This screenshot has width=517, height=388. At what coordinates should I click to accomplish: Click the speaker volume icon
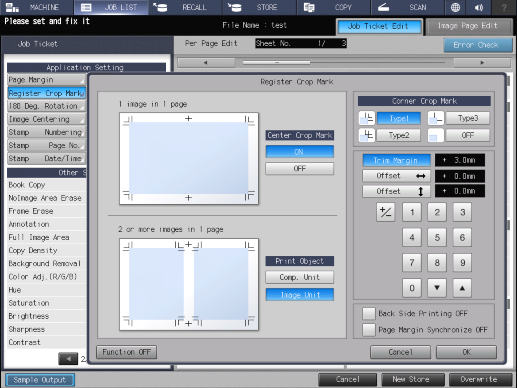tap(479, 7)
